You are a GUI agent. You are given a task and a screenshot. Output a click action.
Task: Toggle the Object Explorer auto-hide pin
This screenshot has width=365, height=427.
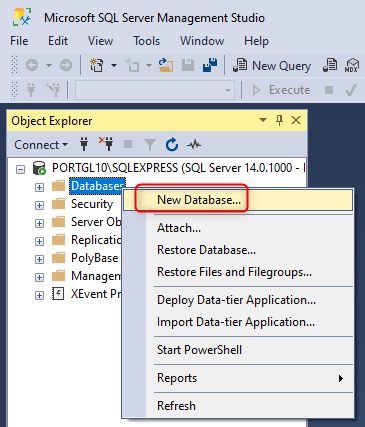[279, 120]
